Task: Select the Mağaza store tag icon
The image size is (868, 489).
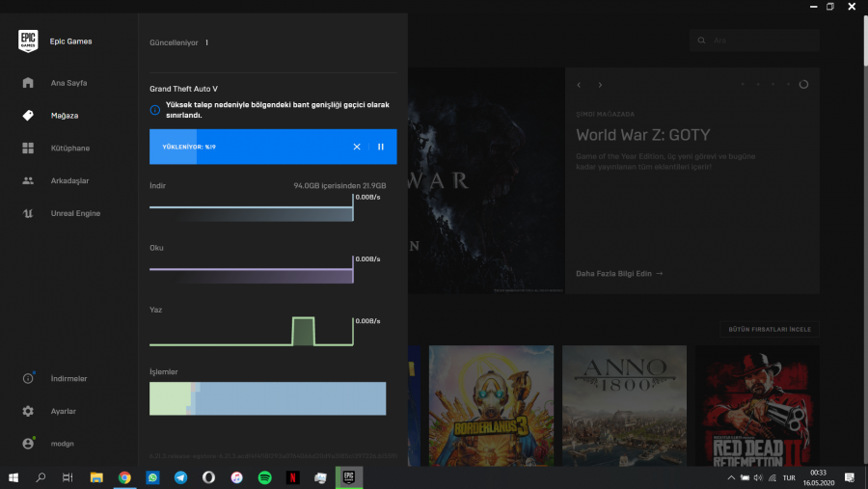Action: pos(28,116)
